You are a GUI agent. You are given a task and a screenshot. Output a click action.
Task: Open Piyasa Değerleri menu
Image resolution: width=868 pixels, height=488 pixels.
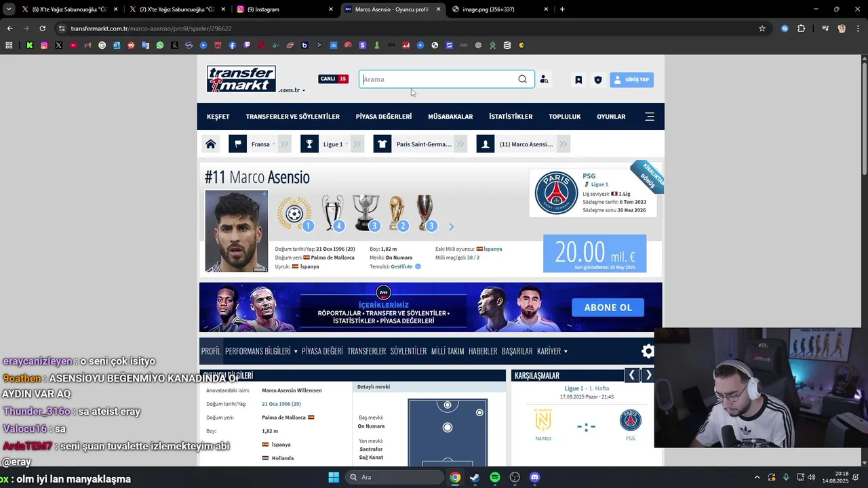pyautogui.click(x=383, y=117)
